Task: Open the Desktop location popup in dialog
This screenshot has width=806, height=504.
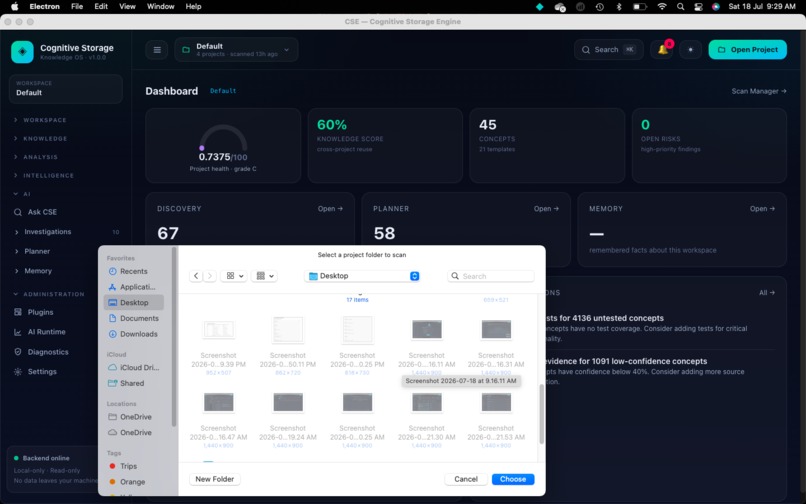Action: [363, 276]
